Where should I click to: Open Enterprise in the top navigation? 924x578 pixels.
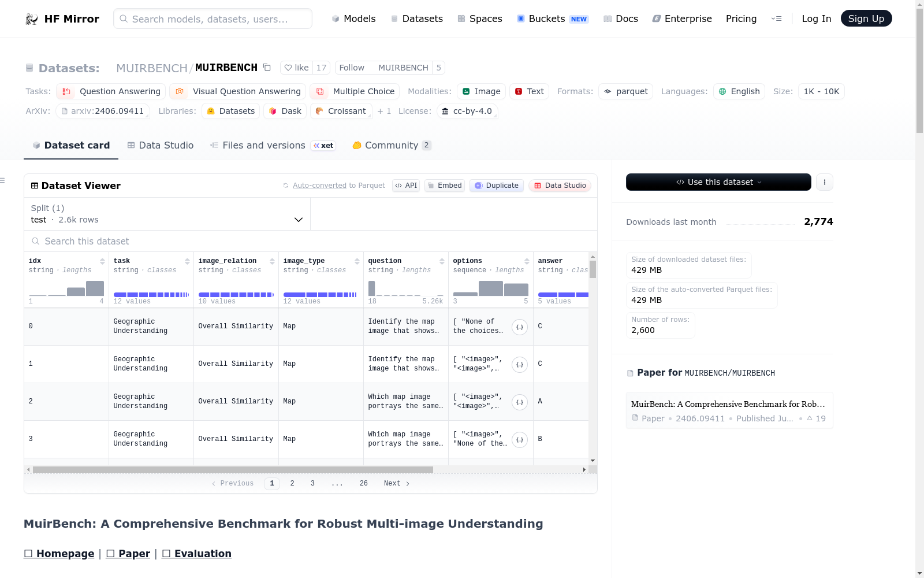[682, 18]
